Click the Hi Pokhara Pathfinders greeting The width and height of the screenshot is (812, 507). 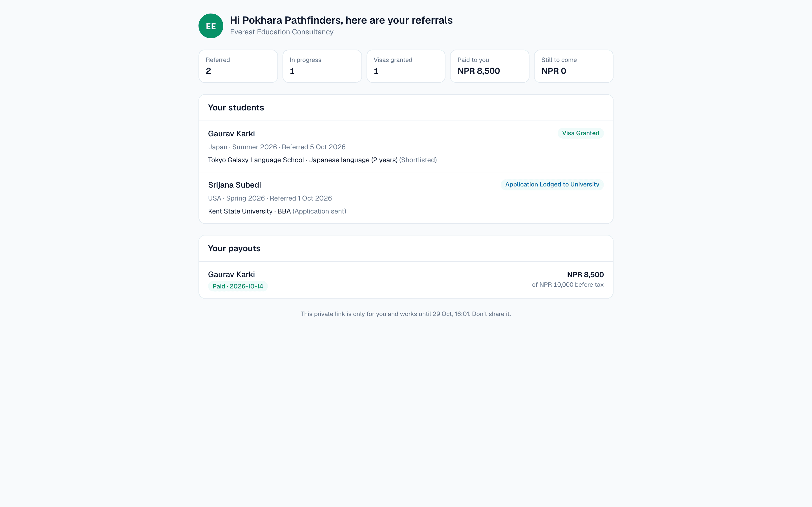point(341,21)
